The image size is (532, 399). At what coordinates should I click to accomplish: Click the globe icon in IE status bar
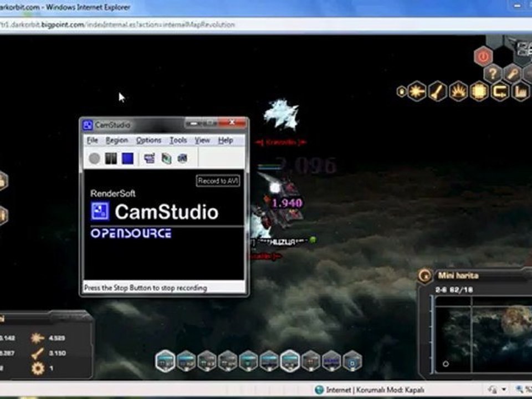(x=319, y=390)
